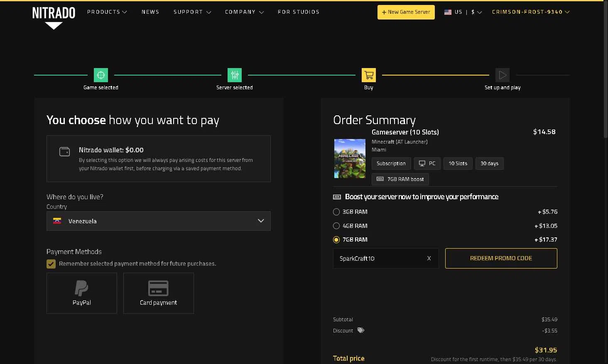Image resolution: width=608 pixels, height=364 pixels.
Task: Click the Buy shopping cart step icon
Action: (x=369, y=75)
